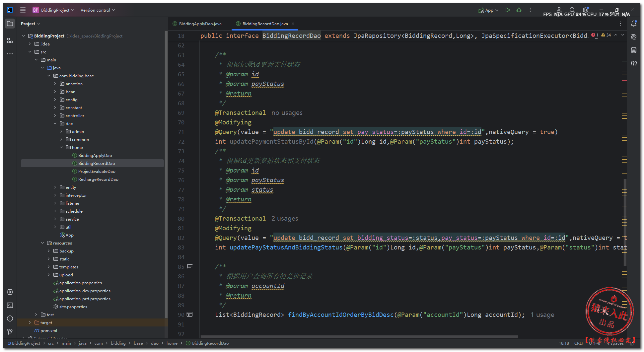
Task: Open the Git version control tool window
Action: tap(10, 331)
